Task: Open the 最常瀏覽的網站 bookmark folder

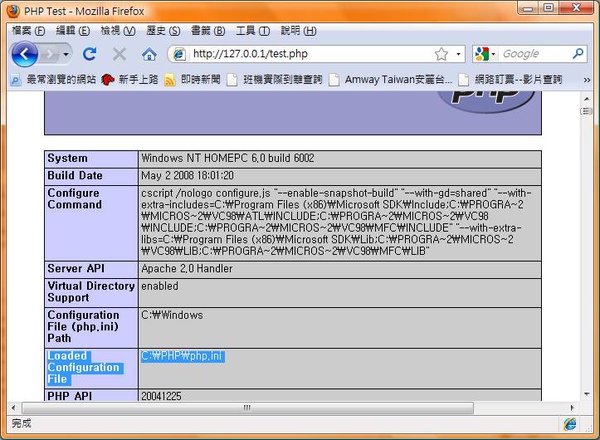Action: (x=53, y=80)
